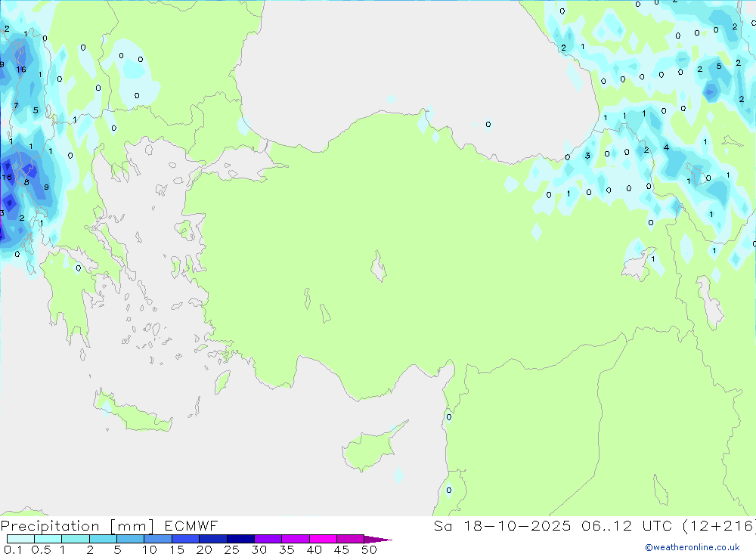Click the "(12+216)" forecast run text

coord(719,525)
